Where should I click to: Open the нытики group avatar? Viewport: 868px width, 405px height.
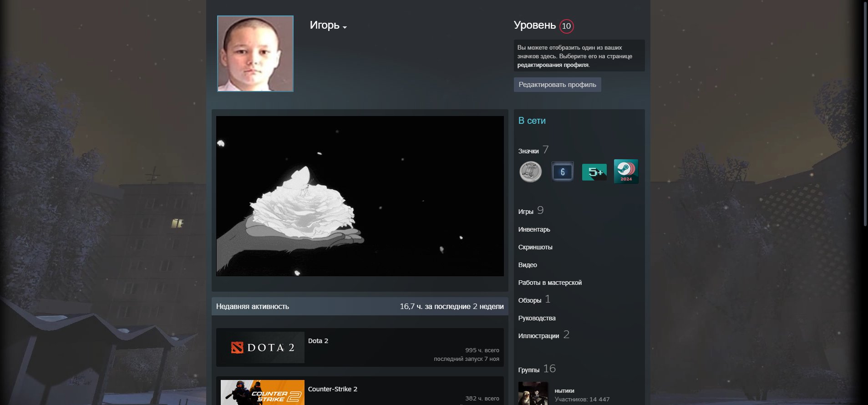533,394
